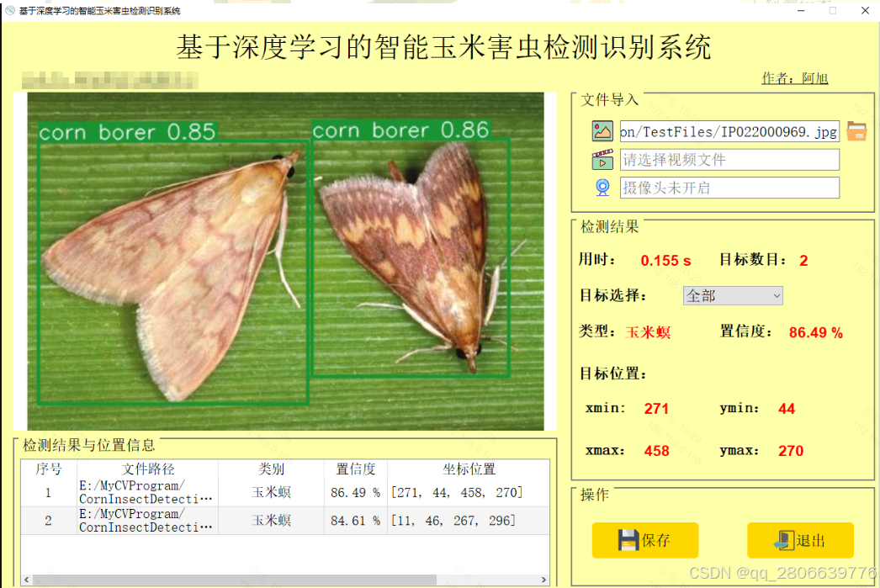Click the 摄像头未开启 camera status field
This screenshot has width=880, height=588.
[729, 187]
